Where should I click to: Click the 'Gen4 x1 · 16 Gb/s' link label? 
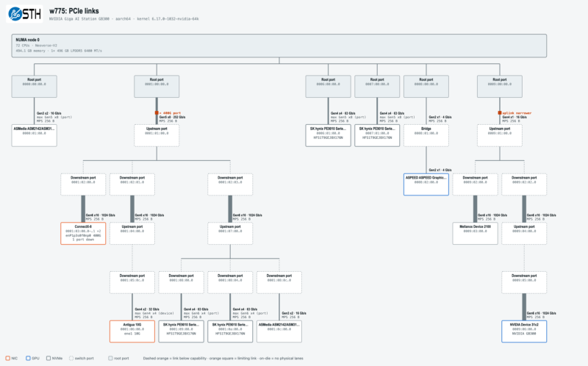pos(514,117)
